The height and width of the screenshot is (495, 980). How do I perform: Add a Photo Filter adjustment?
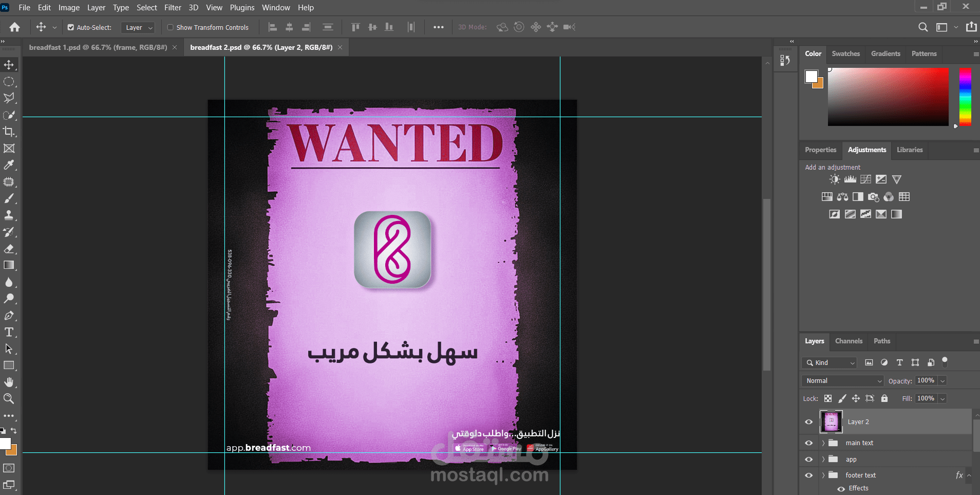pyautogui.click(x=873, y=197)
